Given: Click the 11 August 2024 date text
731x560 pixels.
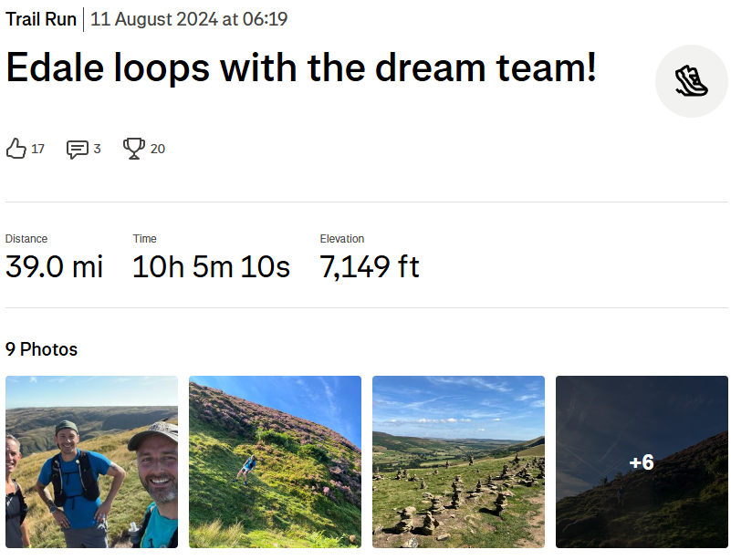Looking at the screenshot, I should pyautogui.click(x=189, y=19).
